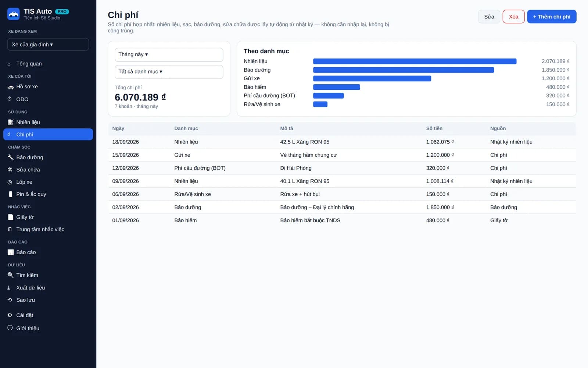Click the Giấy tờ document icon

tap(11, 217)
